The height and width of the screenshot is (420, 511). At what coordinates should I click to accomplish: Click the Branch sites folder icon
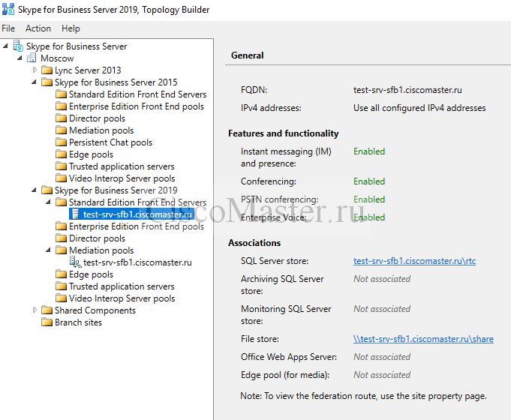coord(47,322)
